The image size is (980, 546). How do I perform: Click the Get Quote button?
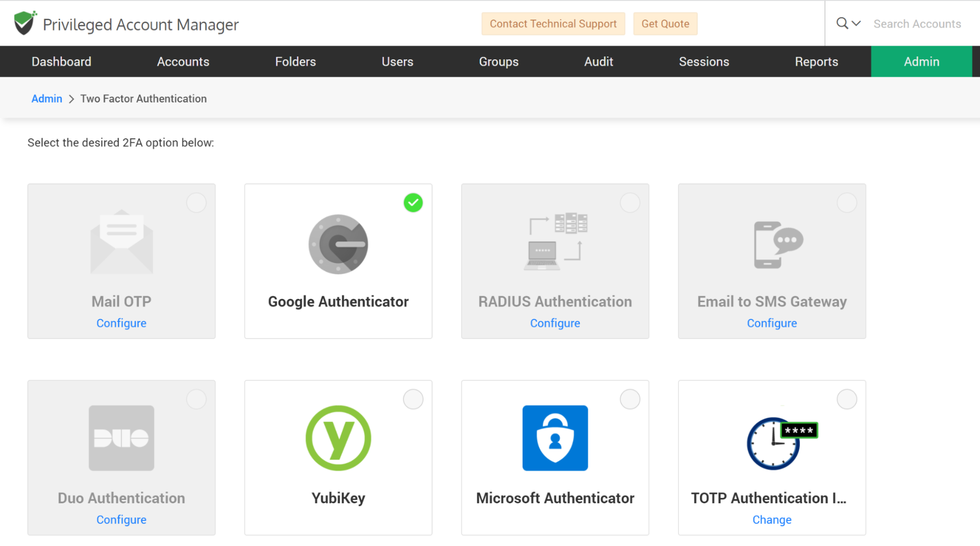(665, 24)
